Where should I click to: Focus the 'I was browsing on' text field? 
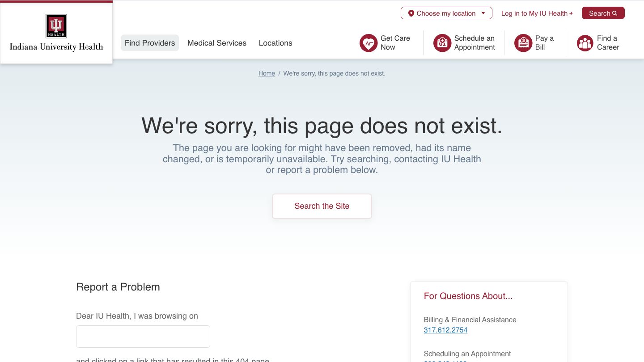(x=143, y=337)
